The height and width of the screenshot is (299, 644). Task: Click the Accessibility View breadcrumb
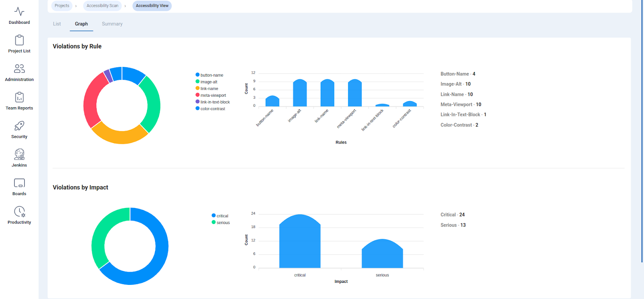coord(152,6)
